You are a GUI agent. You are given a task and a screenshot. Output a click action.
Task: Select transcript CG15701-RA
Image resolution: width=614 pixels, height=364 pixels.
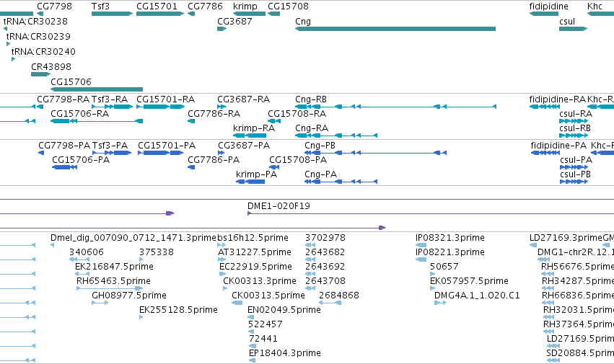[x=161, y=107]
